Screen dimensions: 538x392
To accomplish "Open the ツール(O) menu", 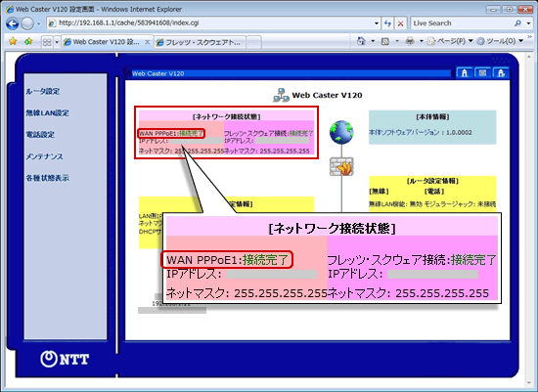I will click(x=500, y=41).
